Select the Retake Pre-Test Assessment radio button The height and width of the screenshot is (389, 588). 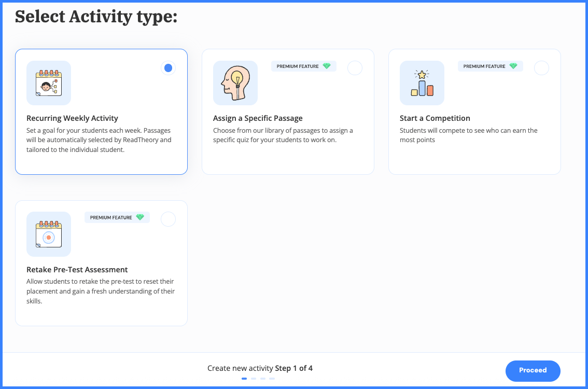click(168, 219)
